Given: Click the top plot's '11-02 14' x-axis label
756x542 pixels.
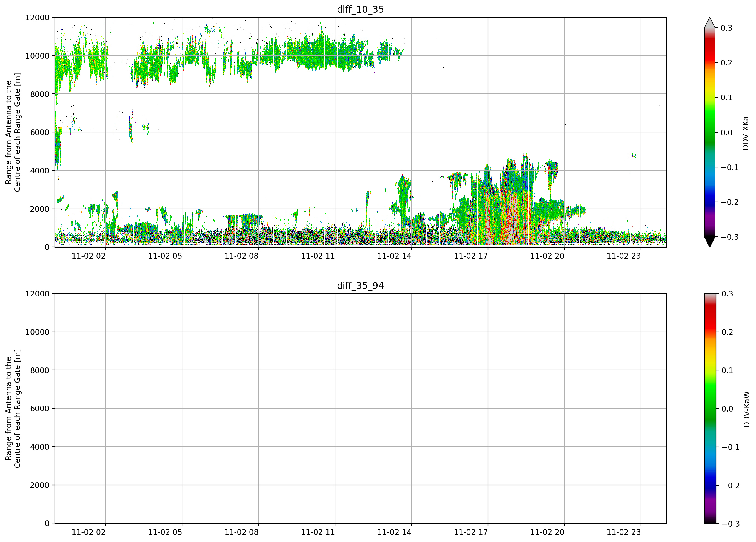Looking at the screenshot, I should coord(394,256).
